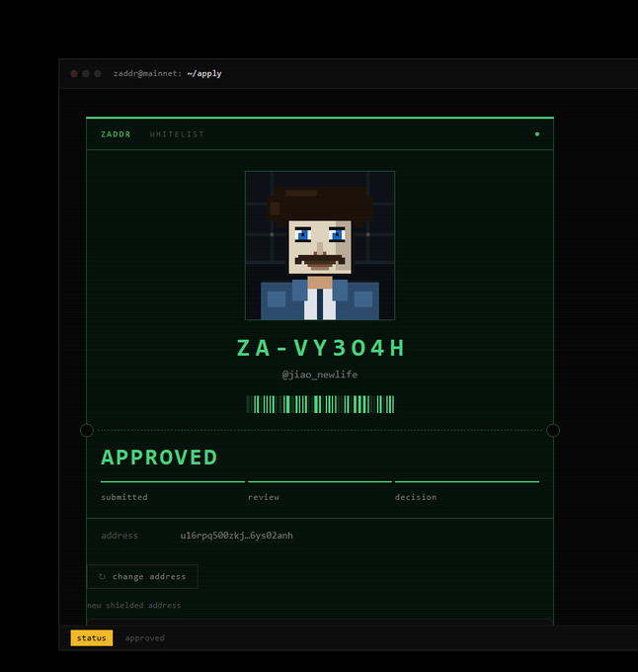Click the address label
The image size is (638, 672).
point(120,536)
